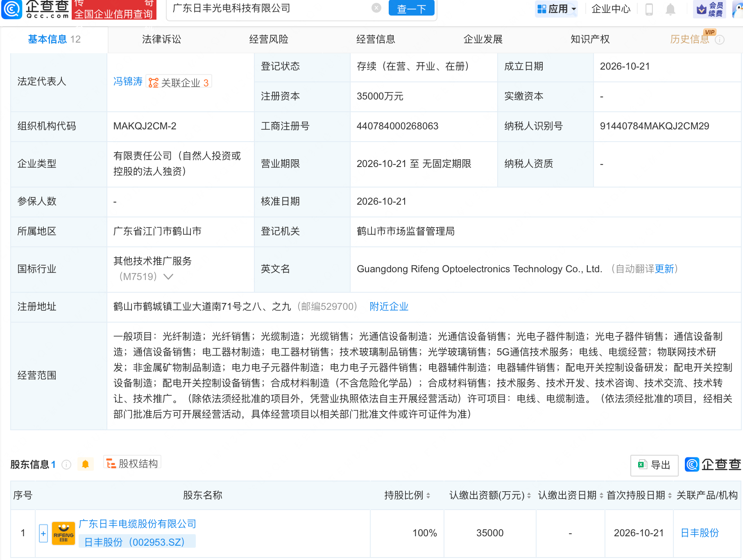This screenshot has height=560, width=743.
Task: Expand shareholder row with the plus icon
Action: click(x=43, y=533)
